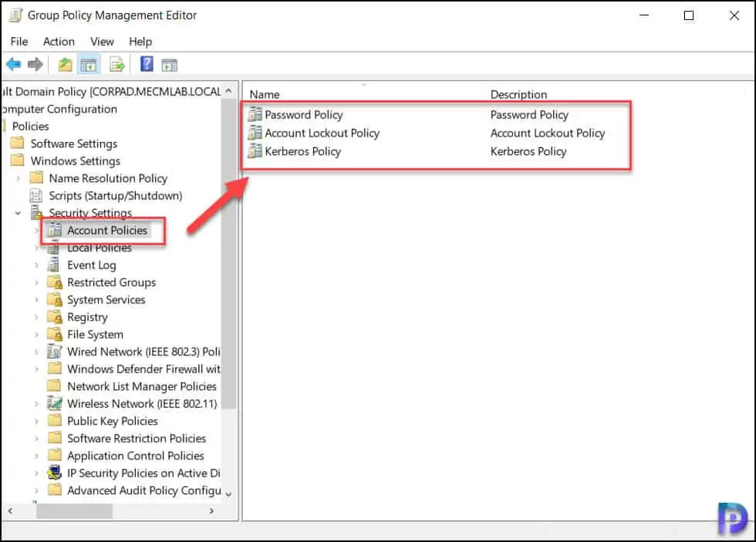Click the Wireless Network policy icon
Image resolution: width=756 pixels, height=542 pixels.
[x=55, y=403]
